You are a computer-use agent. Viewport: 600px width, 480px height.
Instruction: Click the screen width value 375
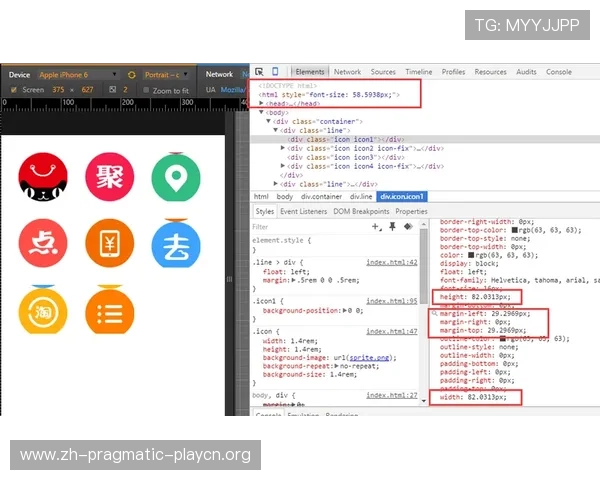[x=58, y=90]
